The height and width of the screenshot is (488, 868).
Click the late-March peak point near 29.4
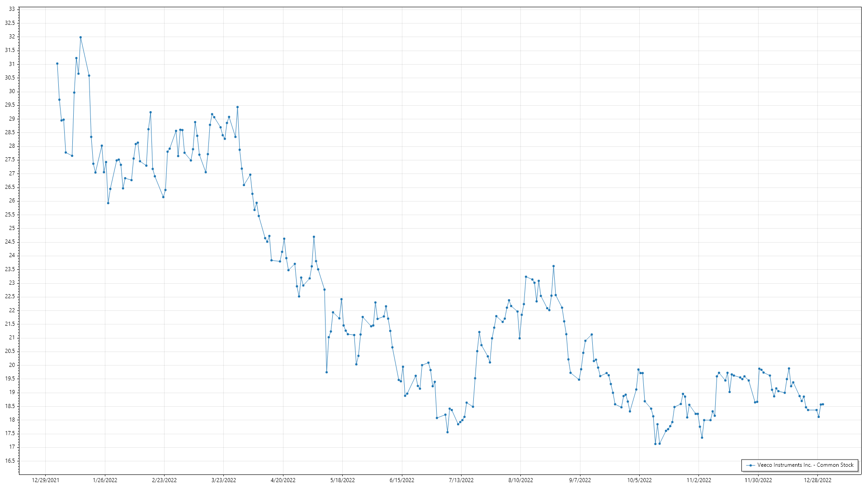[x=237, y=108]
